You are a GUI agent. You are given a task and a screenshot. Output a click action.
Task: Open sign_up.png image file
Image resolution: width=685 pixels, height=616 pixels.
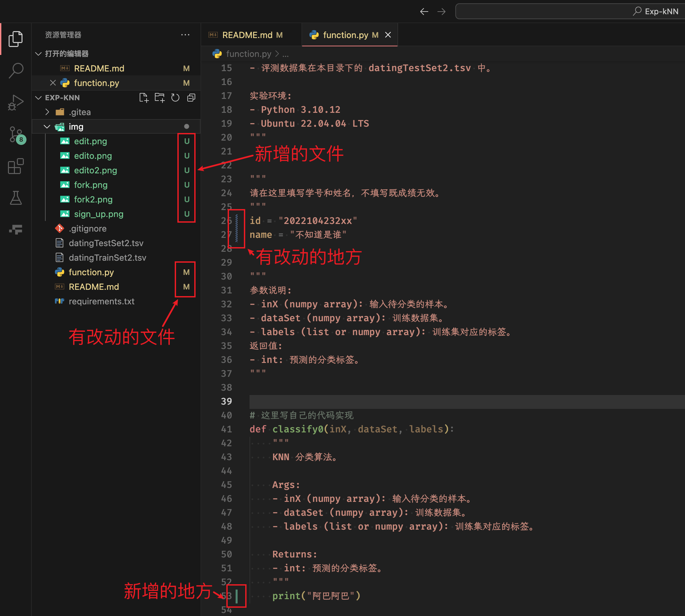pyautogui.click(x=116, y=214)
